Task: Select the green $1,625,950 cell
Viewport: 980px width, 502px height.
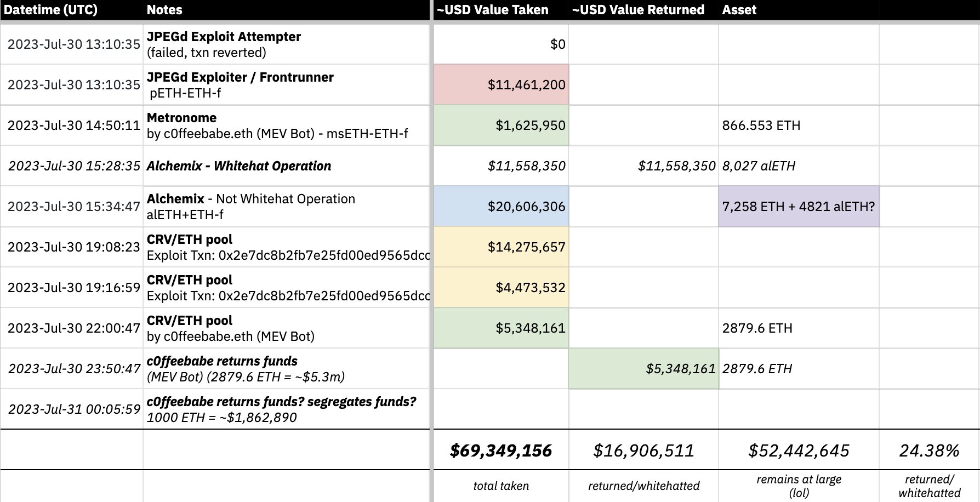Action: point(501,125)
